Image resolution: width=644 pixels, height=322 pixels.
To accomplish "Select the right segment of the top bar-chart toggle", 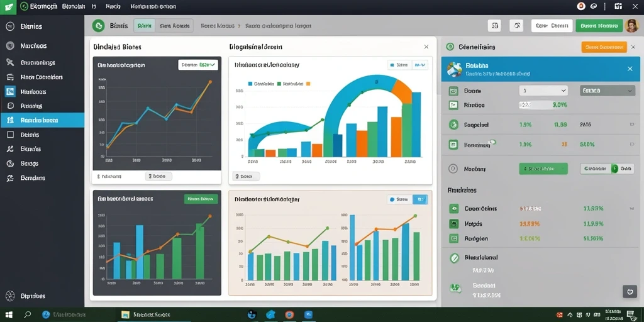I will tap(419, 65).
